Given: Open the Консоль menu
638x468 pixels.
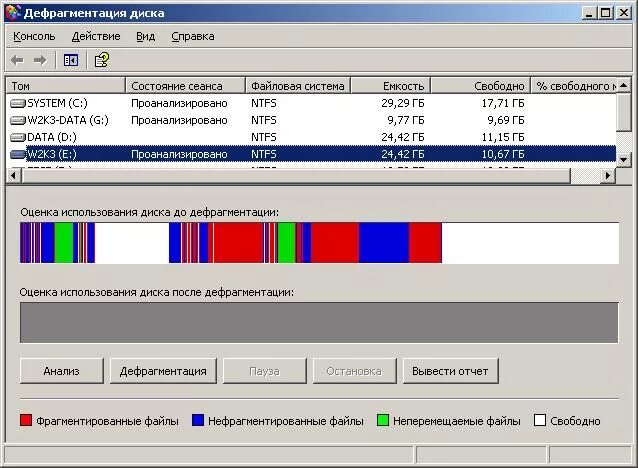Looking at the screenshot, I should coord(34,36).
